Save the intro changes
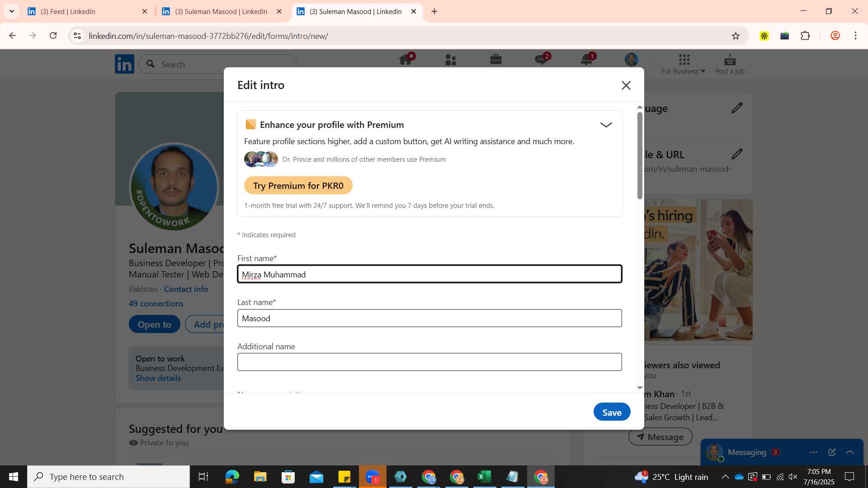The height and width of the screenshot is (488, 868). [612, 412]
